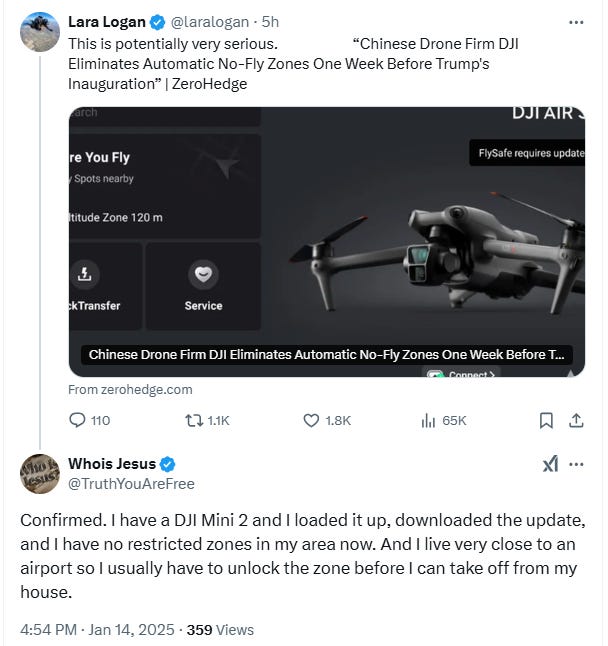Open Whois Jesus profile avatar

click(x=39, y=474)
